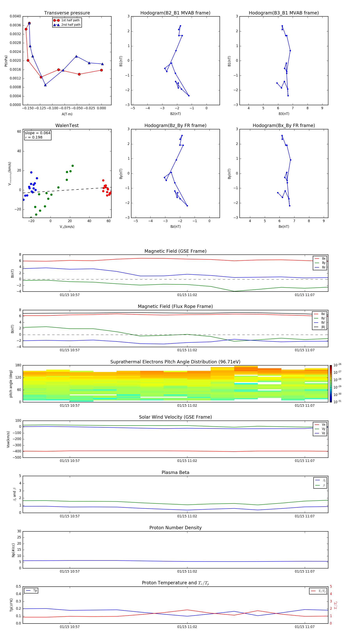The image size is (351, 644).
Task: Click the 'A(T·m)' x-axis label
Action: (x=67, y=114)
